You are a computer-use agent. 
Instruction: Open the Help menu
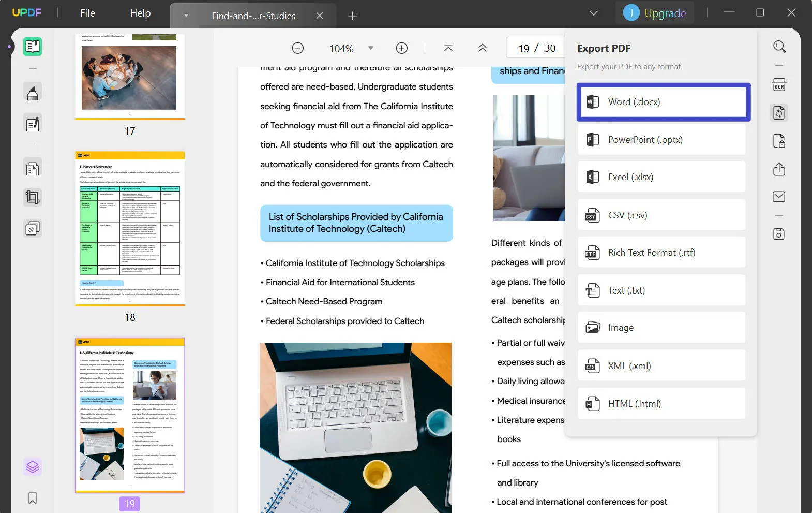tap(140, 13)
